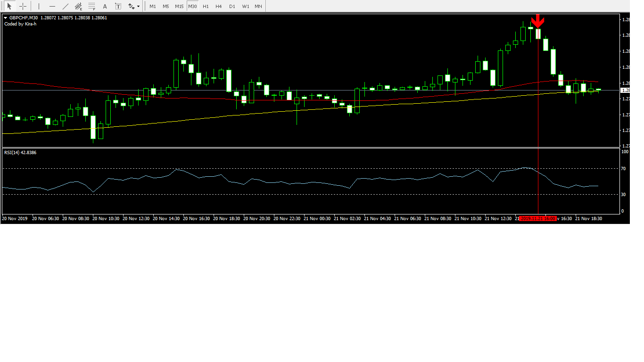The image size is (644, 362).
Task: Activate the crosshair tool
Action: (23, 6)
